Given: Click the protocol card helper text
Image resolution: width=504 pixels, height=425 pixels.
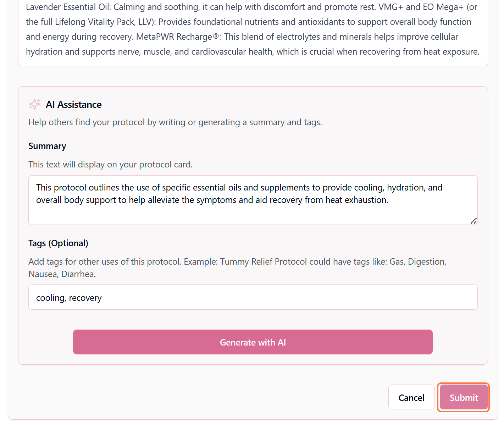Looking at the screenshot, I should pyautogui.click(x=110, y=164).
